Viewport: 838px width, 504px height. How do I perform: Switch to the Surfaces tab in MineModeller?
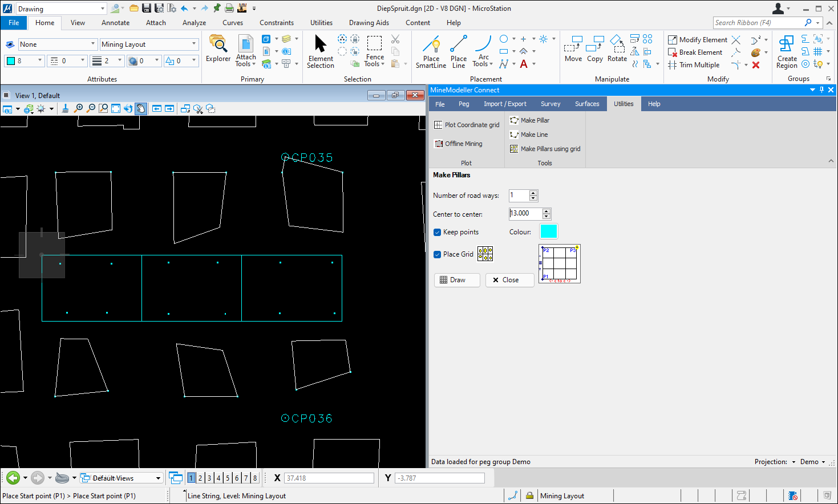point(586,104)
